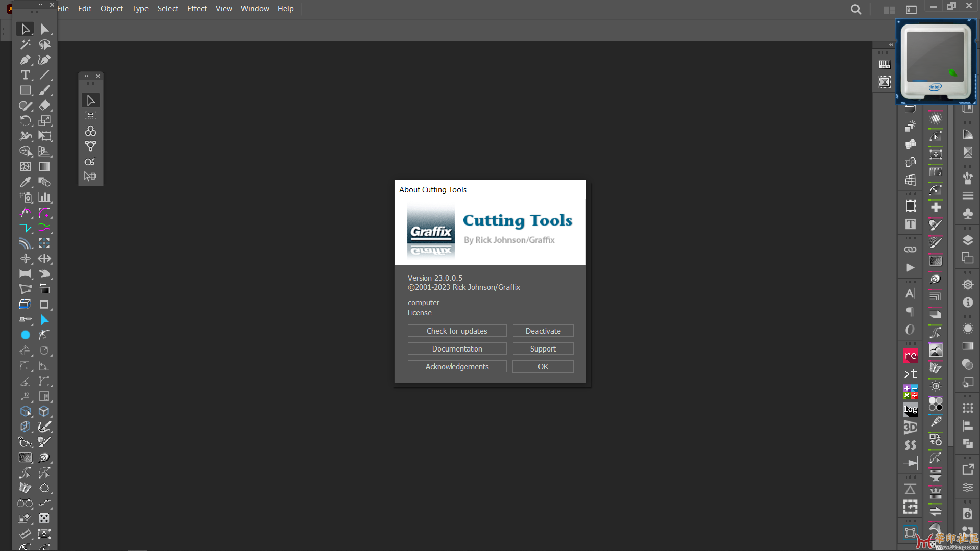Viewport: 980px width, 551px height.
Task: Open the Info panel icon
Action: [968, 303]
